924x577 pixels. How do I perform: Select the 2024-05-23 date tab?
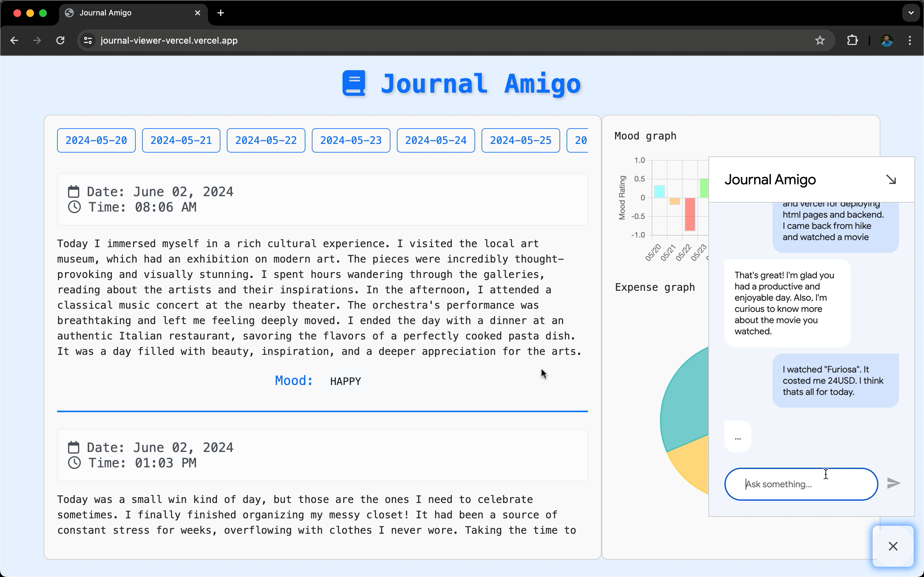pos(351,140)
